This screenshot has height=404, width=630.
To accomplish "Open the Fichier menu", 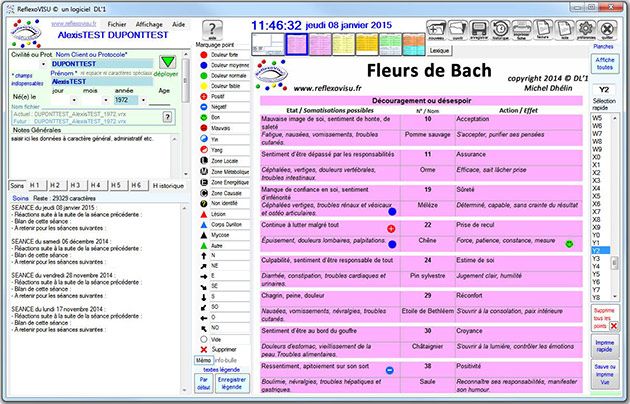I will pos(117,24).
